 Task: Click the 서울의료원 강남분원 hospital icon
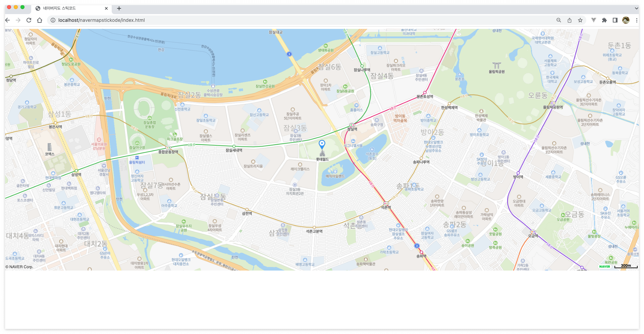click(x=99, y=139)
